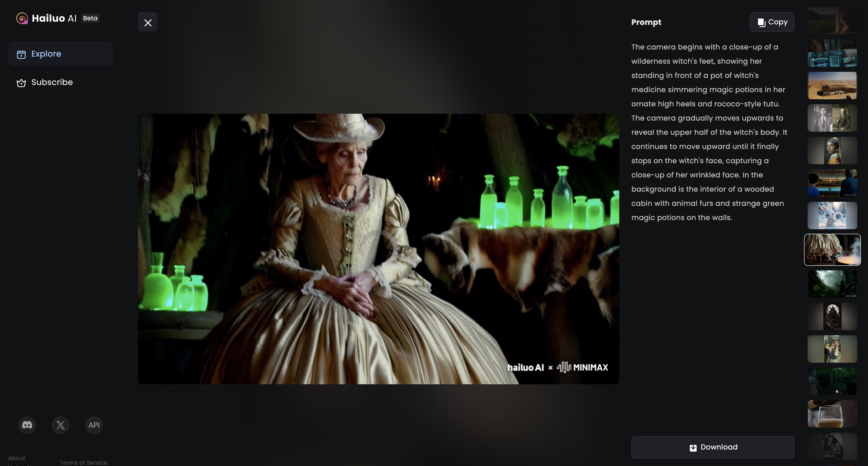Click the X (Twitter) icon in footer
The height and width of the screenshot is (466, 868).
[x=60, y=425]
